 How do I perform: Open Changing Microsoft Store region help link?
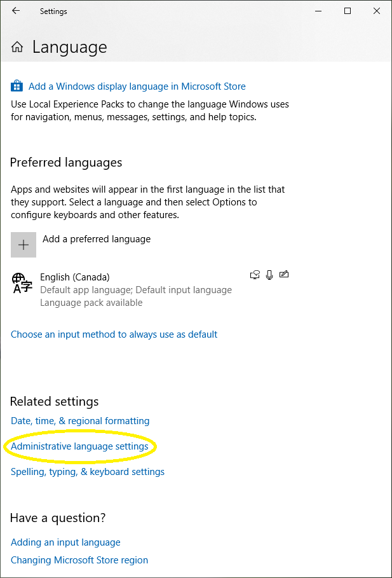coord(79,560)
